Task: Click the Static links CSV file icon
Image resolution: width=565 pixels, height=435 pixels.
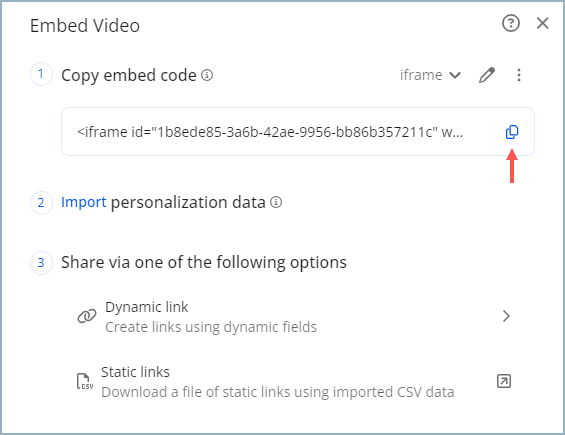Action: click(x=85, y=381)
